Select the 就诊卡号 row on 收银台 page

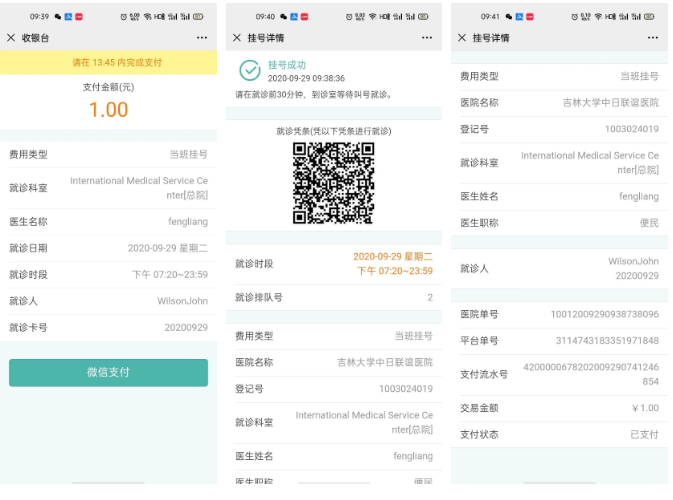tap(108, 327)
